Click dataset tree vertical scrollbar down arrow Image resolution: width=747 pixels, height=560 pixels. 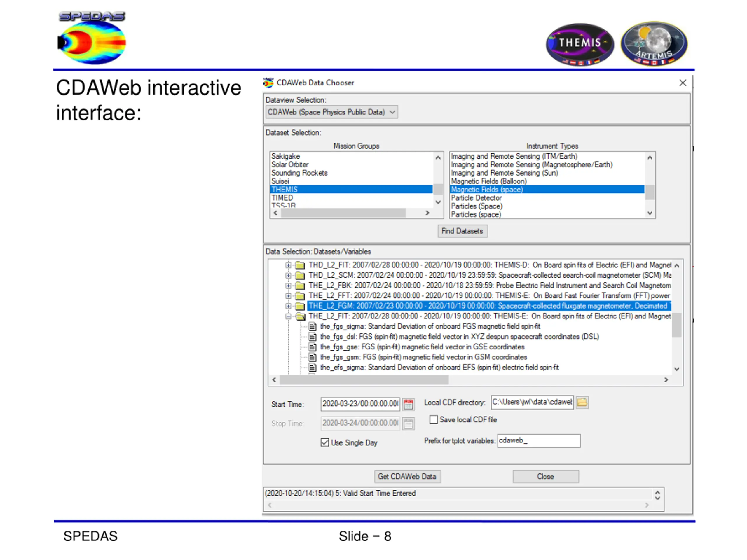click(x=676, y=369)
